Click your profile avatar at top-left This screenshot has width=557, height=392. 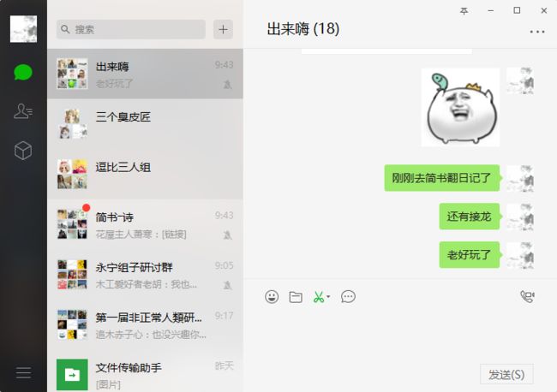click(x=23, y=29)
